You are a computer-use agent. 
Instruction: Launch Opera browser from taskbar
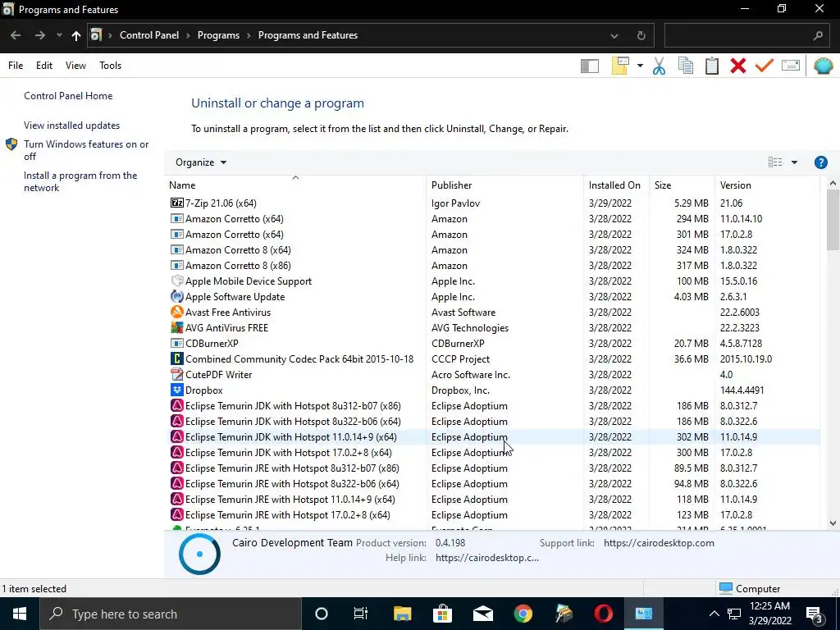point(603,614)
